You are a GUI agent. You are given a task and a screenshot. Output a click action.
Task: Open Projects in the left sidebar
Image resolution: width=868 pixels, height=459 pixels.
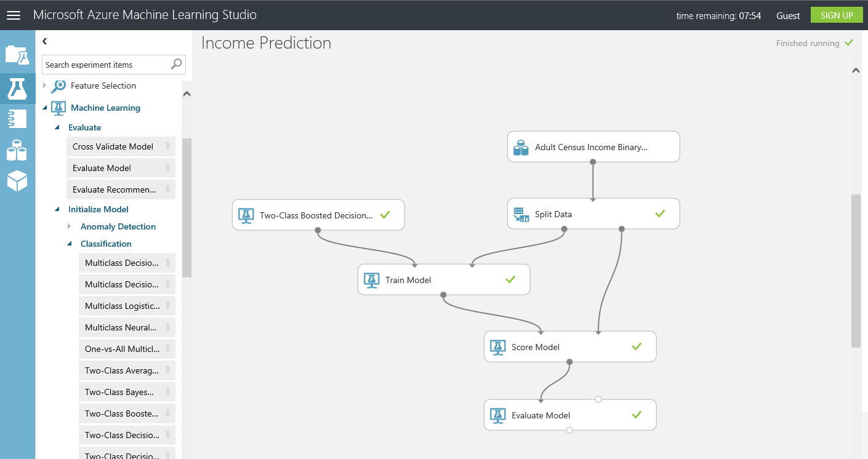point(17,55)
